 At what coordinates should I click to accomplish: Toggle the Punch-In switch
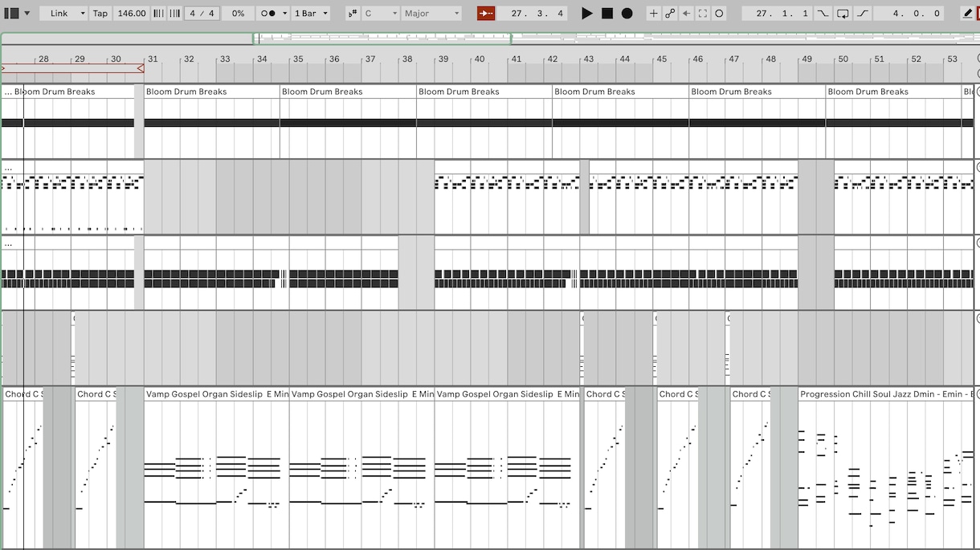(823, 13)
